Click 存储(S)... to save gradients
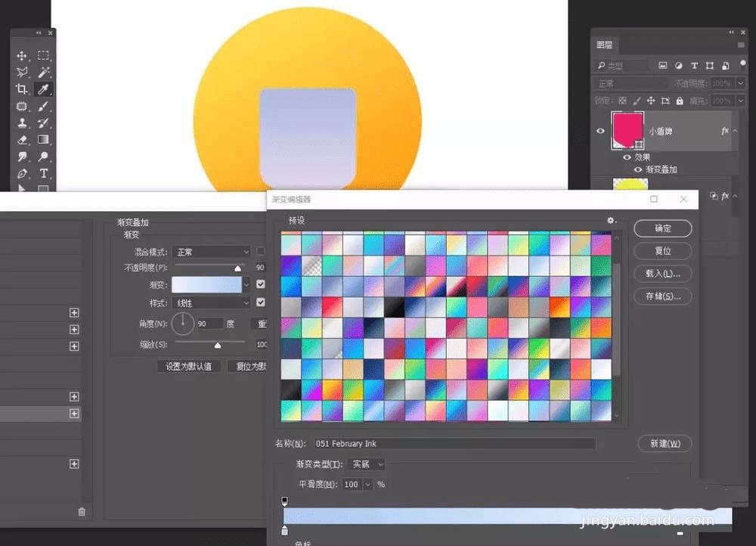Viewport: 756px width, 546px height. (663, 296)
